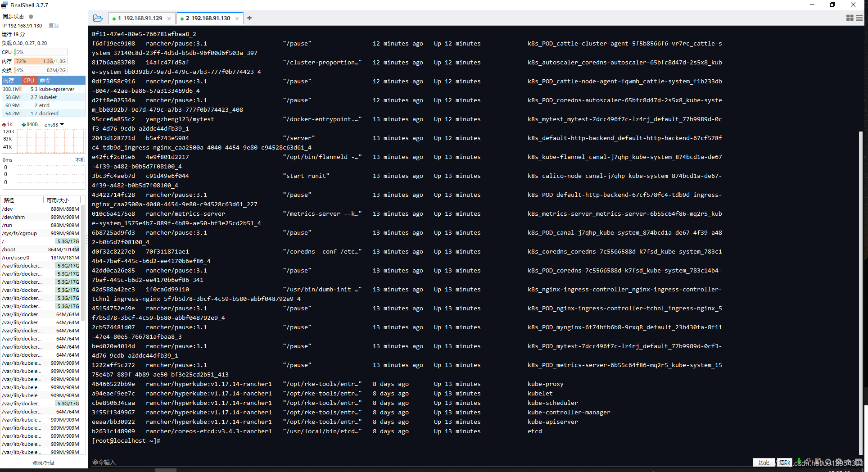Click rancher/coreos-etcd:v3.4.3-rancher1 in terminal

tap(209, 431)
